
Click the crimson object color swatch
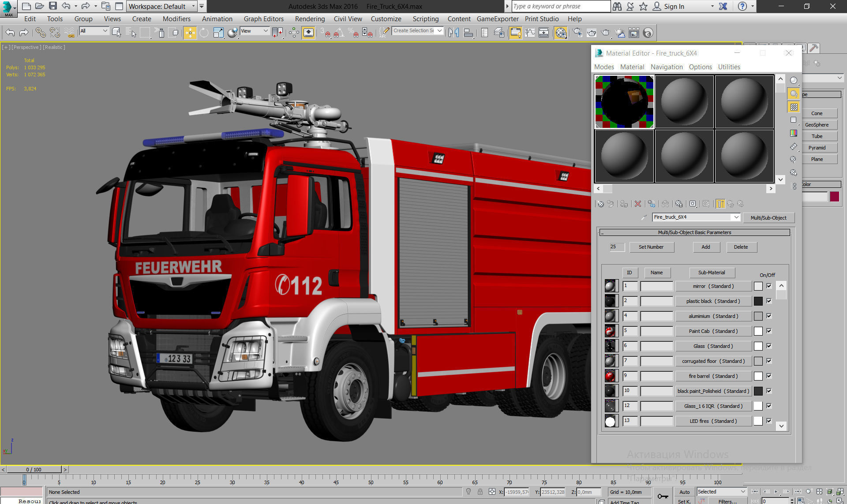(x=834, y=197)
